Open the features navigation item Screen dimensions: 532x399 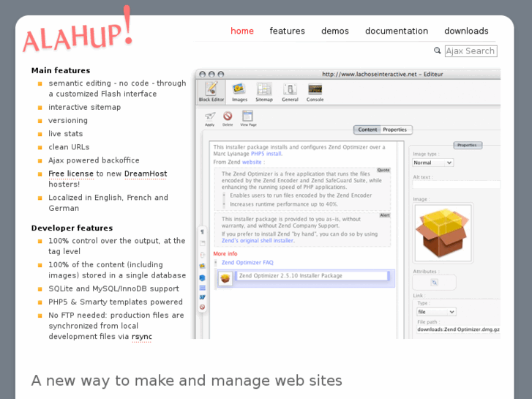click(287, 31)
